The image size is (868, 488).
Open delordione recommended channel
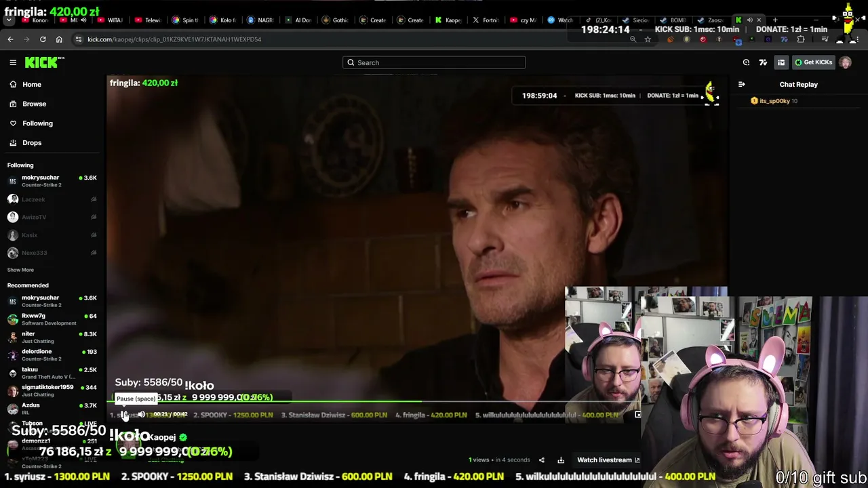click(x=52, y=355)
